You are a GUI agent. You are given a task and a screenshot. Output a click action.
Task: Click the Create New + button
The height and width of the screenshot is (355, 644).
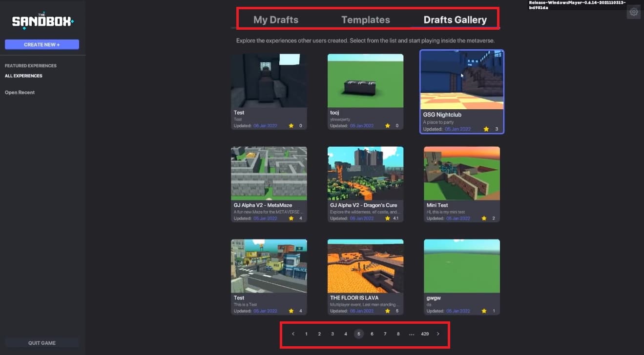42,44
